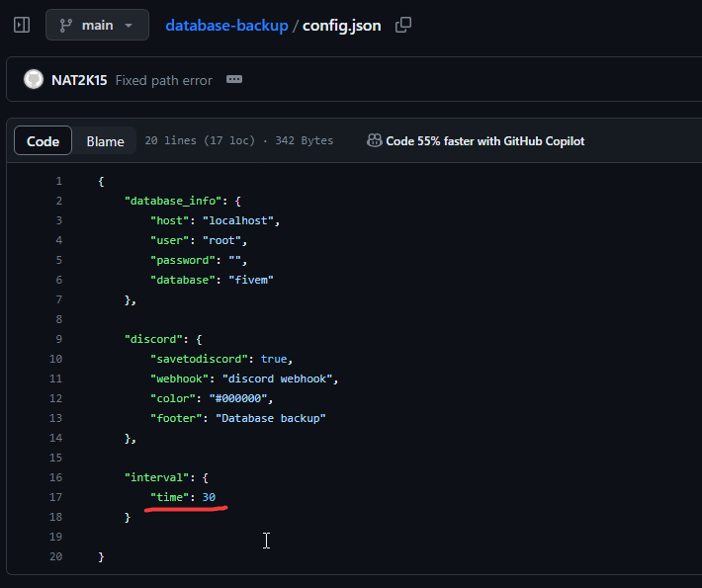This screenshot has height=588, width=702.
Task: Select the Code view tab
Action: click(43, 141)
